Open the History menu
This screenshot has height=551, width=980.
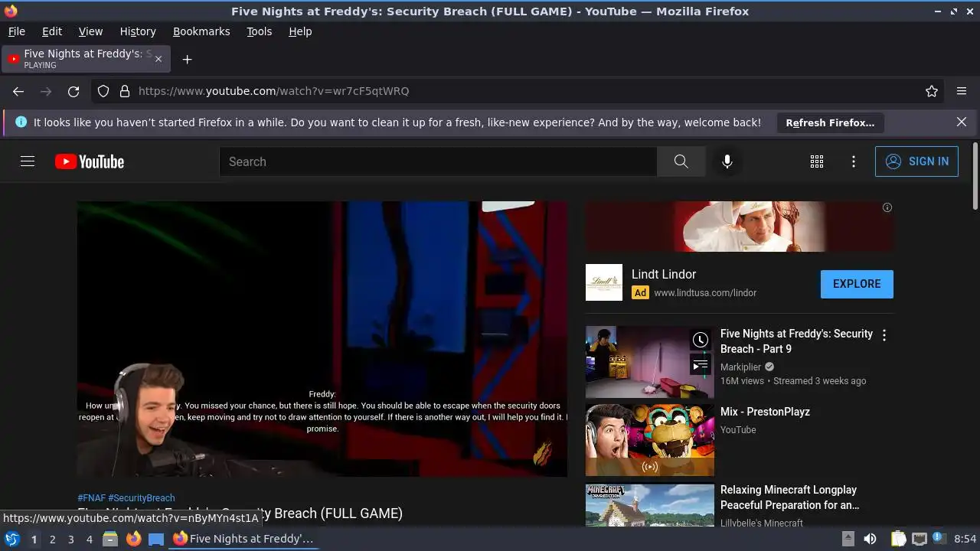(x=138, y=31)
